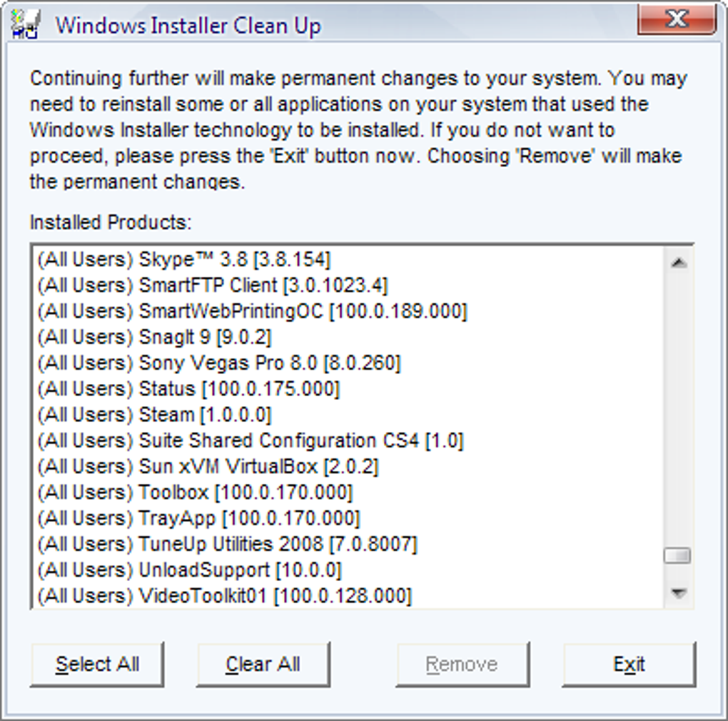Choose TuneUp Utilities 2008 entry
This screenshot has height=721, width=728.
[x=348, y=544]
